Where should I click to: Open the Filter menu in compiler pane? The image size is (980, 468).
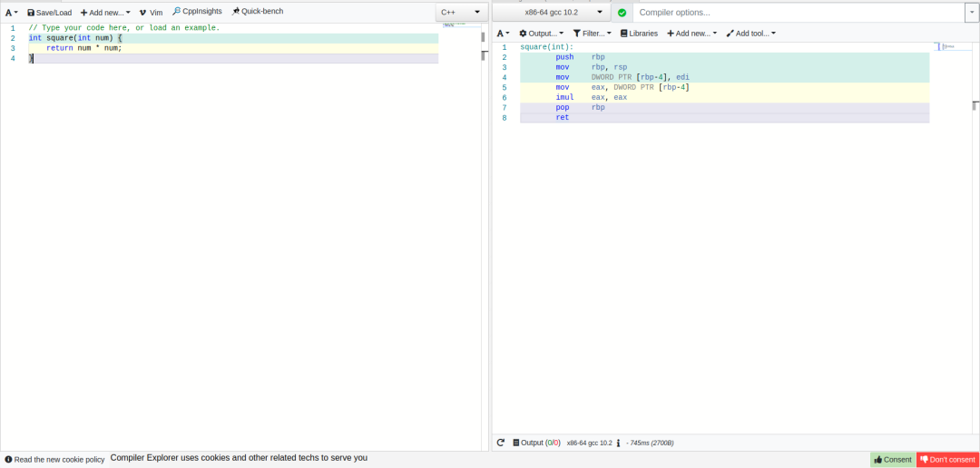point(592,34)
